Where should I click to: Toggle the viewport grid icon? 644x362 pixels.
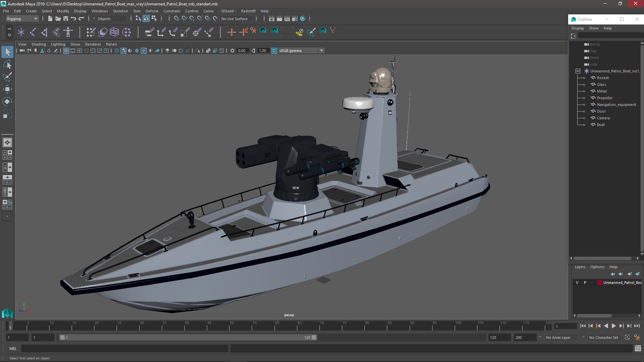click(66, 51)
